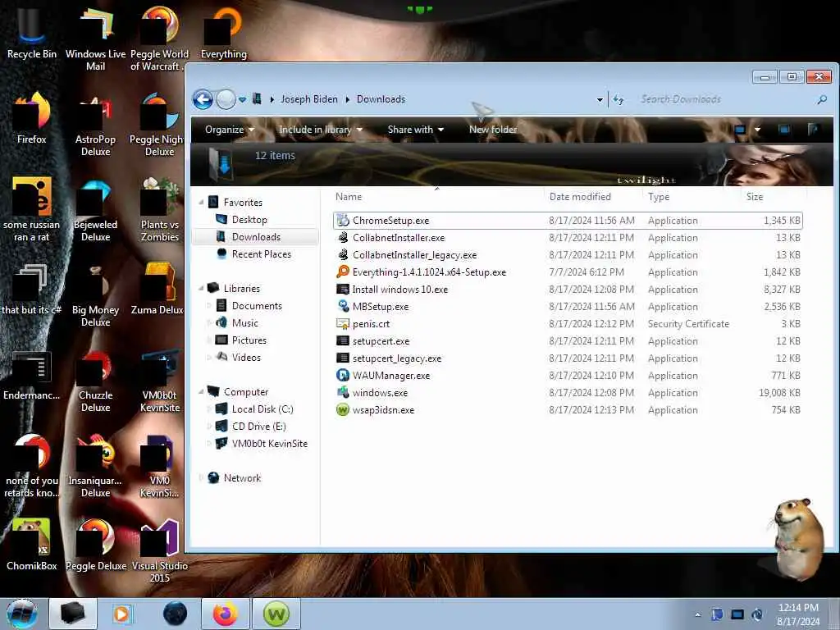Expand the Network tree node
This screenshot has width=840, height=630.
click(202, 478)
